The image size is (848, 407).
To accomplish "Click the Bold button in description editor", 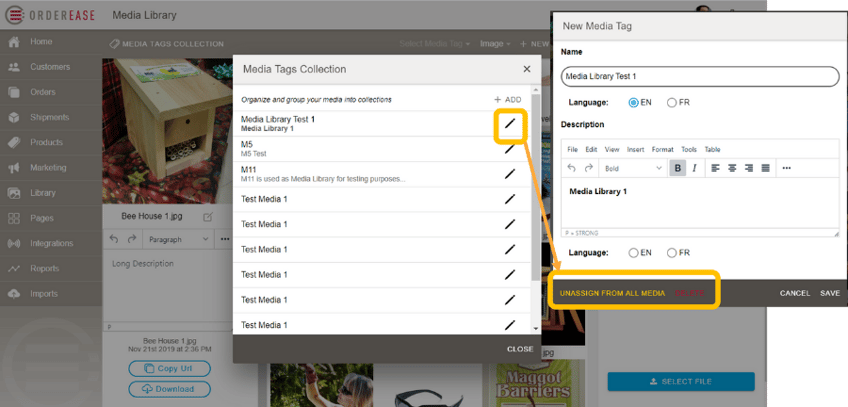I will click(677, 168).
